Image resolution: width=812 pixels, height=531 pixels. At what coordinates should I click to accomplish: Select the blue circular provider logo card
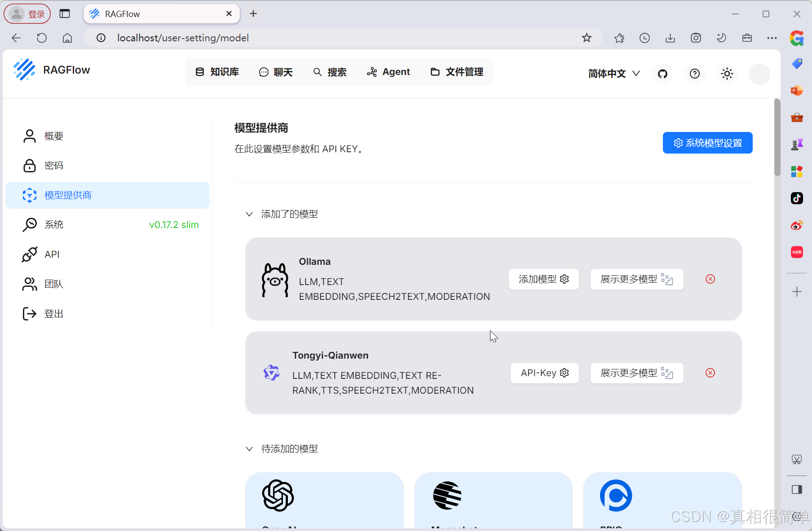[616, 496]
